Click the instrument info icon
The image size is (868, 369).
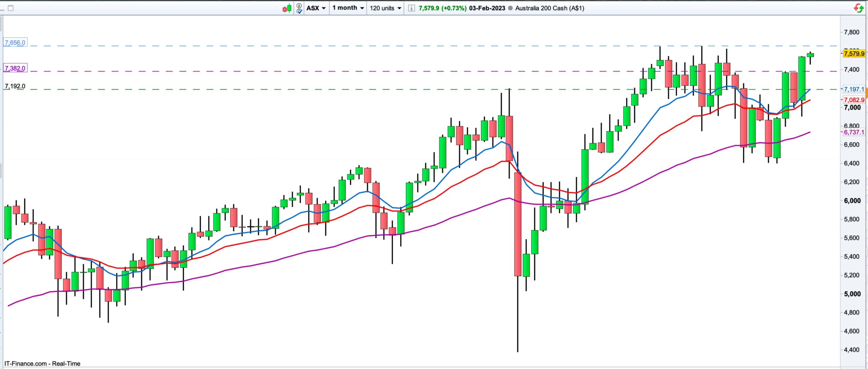tap(411, 8)
